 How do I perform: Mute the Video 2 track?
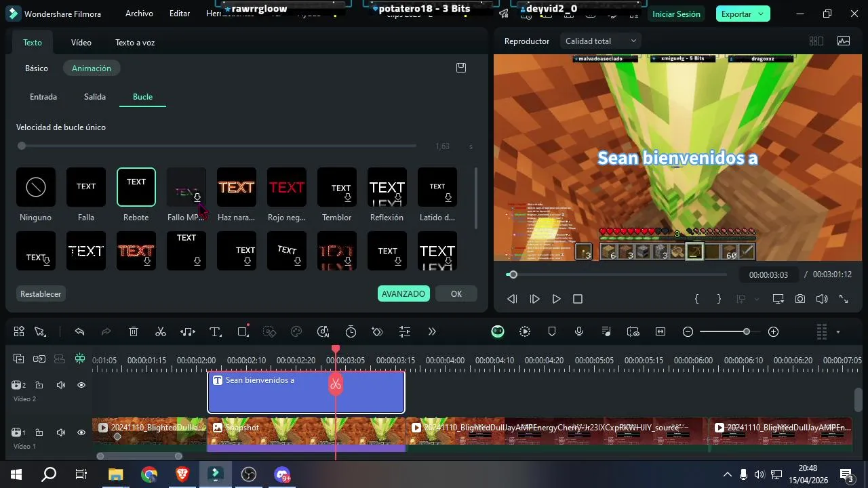(x=61, y=385)
